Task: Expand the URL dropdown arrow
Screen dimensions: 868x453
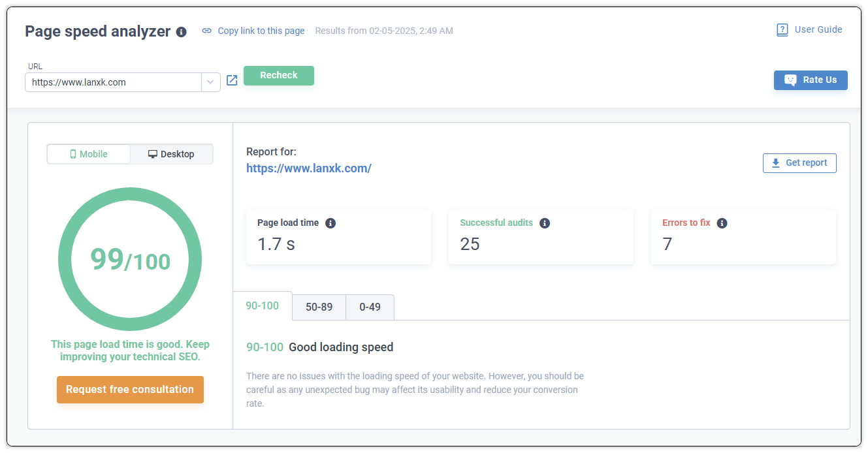Action: (x=210, y=82)
